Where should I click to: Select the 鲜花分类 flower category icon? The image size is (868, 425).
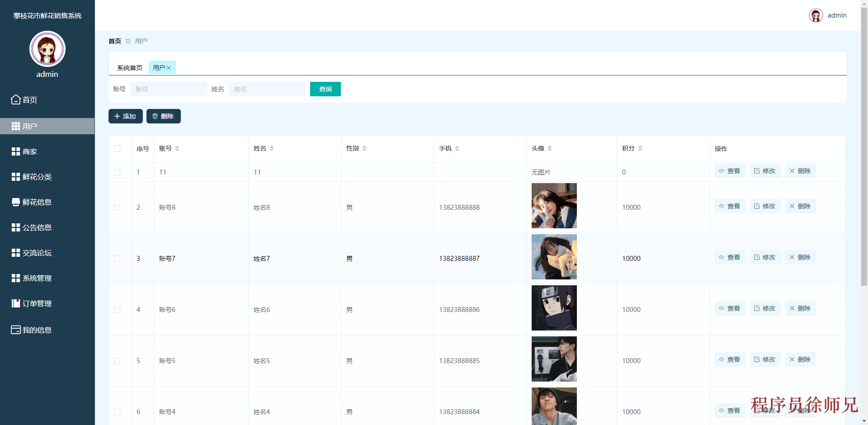coord(15,177)
